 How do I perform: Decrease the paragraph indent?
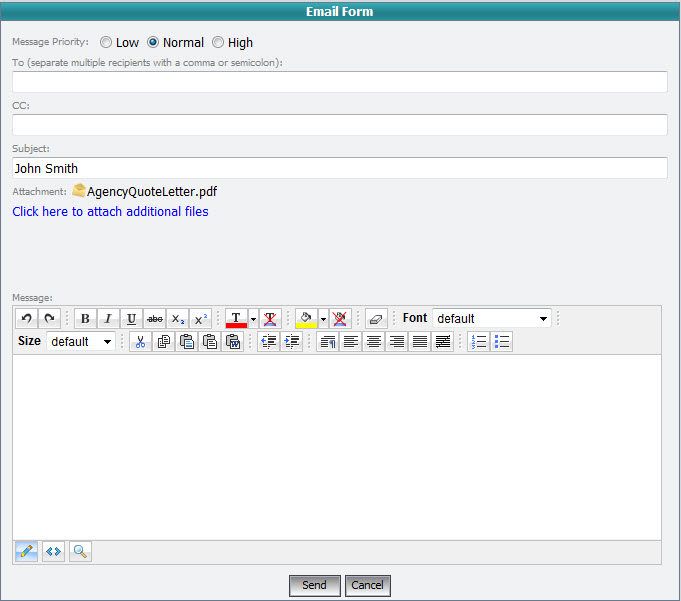click(268, 342)
